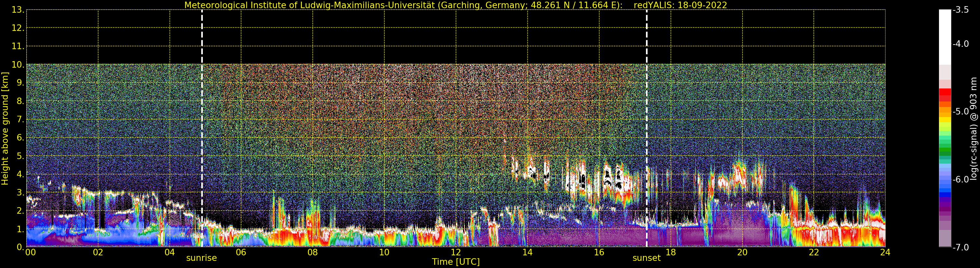Viewport: 980px width, 268px height.
Task: Click the '3.' height axis tick label
Action: [21, 192]
